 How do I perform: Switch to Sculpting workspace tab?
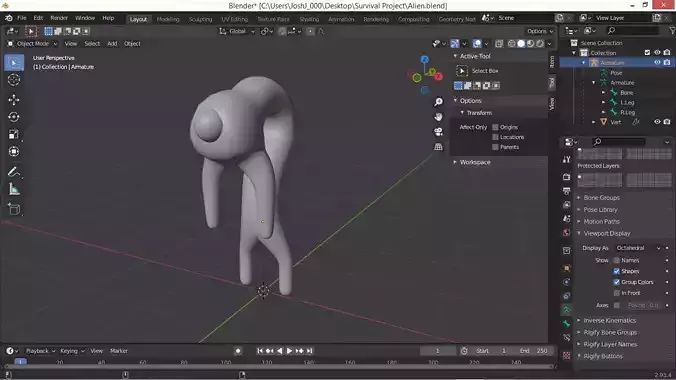click(x=200, y=19)
